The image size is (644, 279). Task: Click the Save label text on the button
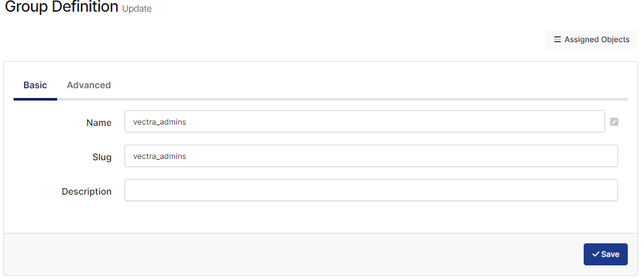coord(610,254)
